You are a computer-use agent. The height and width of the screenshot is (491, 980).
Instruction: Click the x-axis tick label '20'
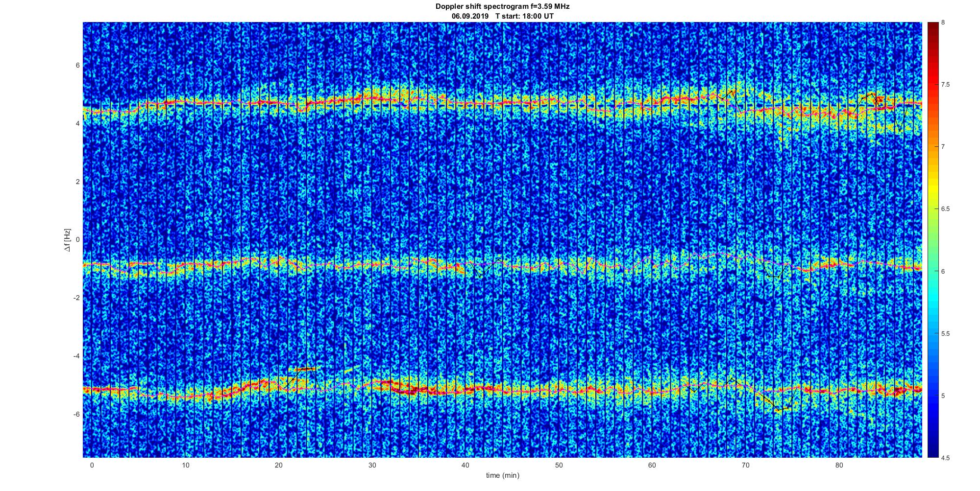[278, 465]
